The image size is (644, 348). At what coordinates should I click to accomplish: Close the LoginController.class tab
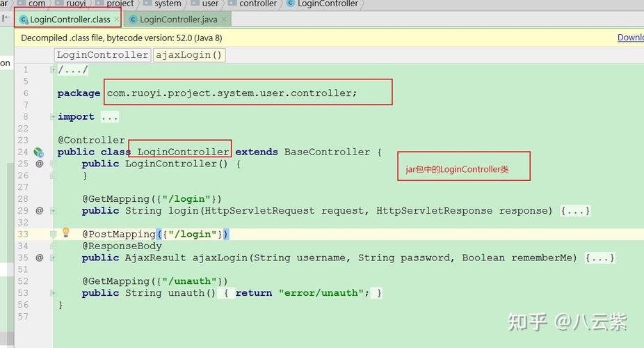[116, 19]
